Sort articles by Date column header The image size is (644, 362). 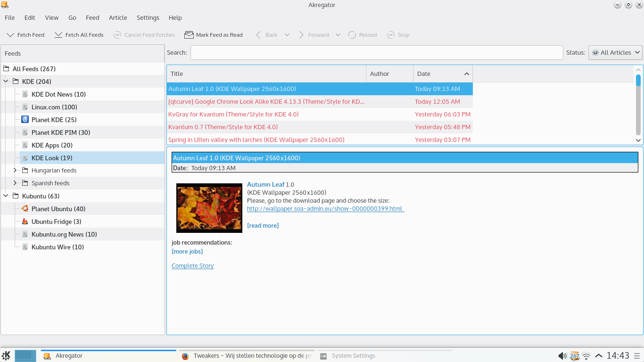(x=443, y=74)
